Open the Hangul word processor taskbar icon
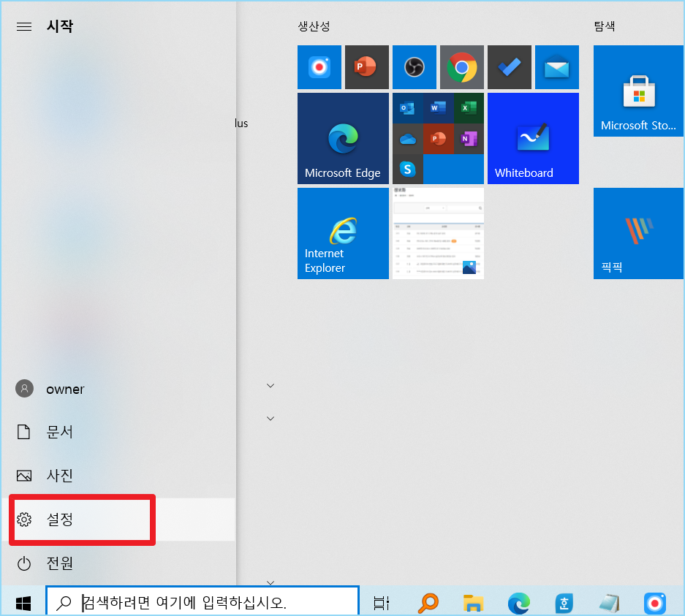The width and height of the screenshot is (685, 616). (x=564, y=604)
